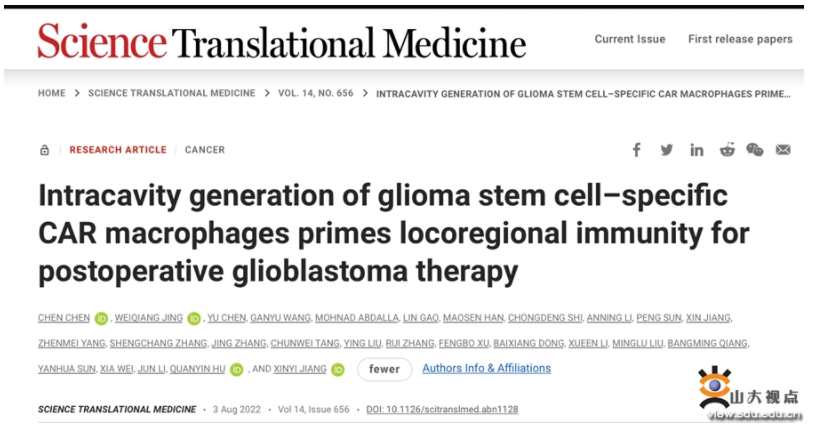The image size is (818, 428).
Task: Email the article using envelope icon
Action: point(783,150)
